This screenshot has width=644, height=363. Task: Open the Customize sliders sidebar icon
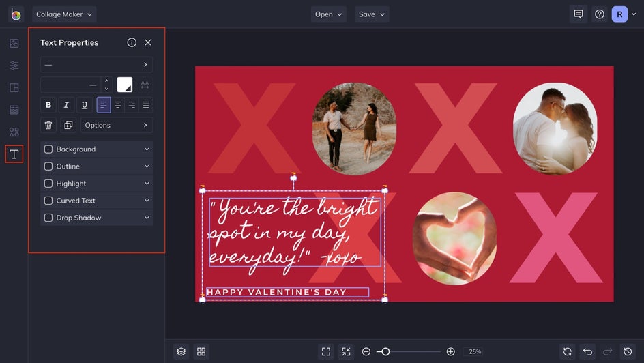tap(14, 66)
